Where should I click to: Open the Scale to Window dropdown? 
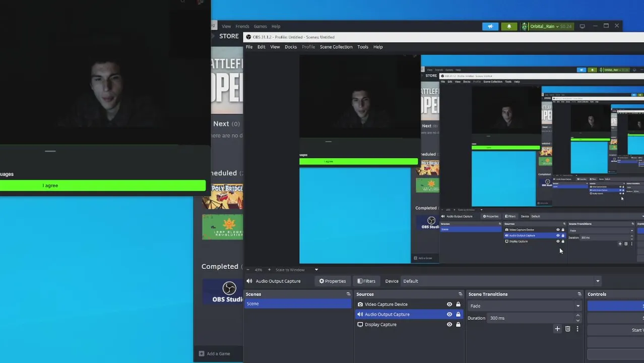coord(297,270)
